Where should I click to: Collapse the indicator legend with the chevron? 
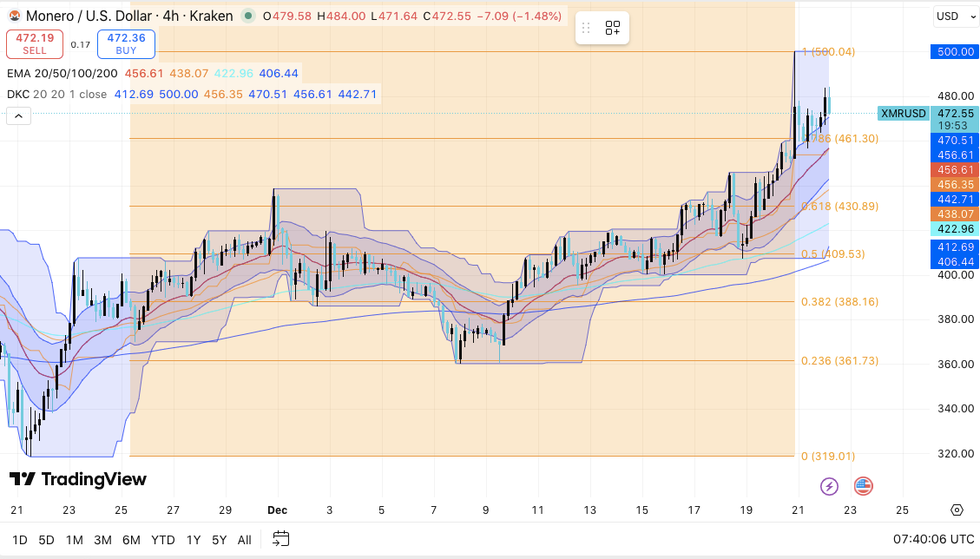point(18,115)
